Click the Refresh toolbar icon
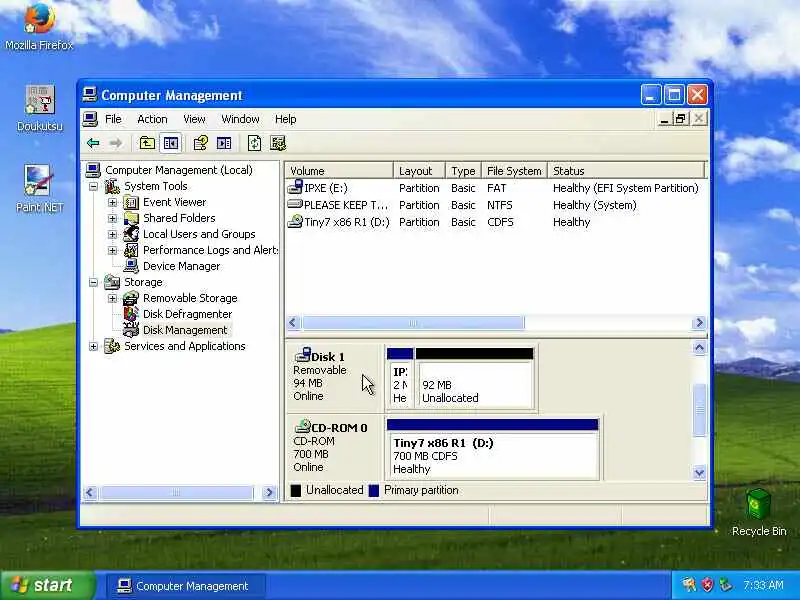 tap(254, 143)
